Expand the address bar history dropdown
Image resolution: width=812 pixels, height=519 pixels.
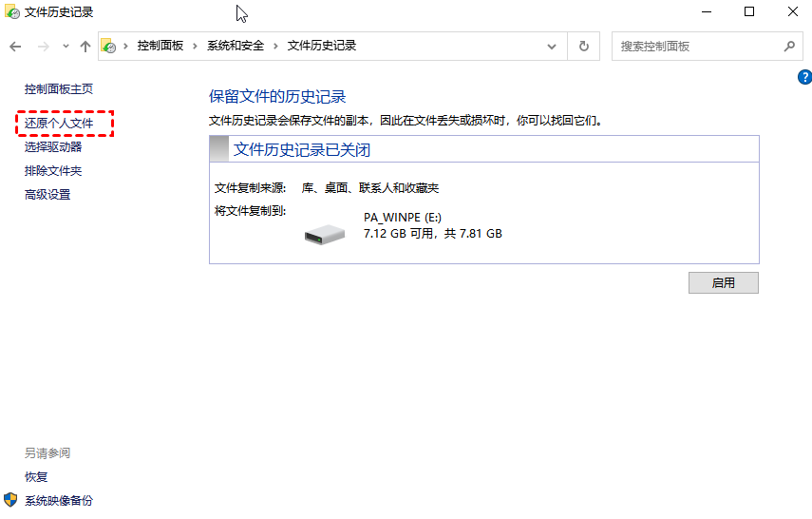click(552, 47)
